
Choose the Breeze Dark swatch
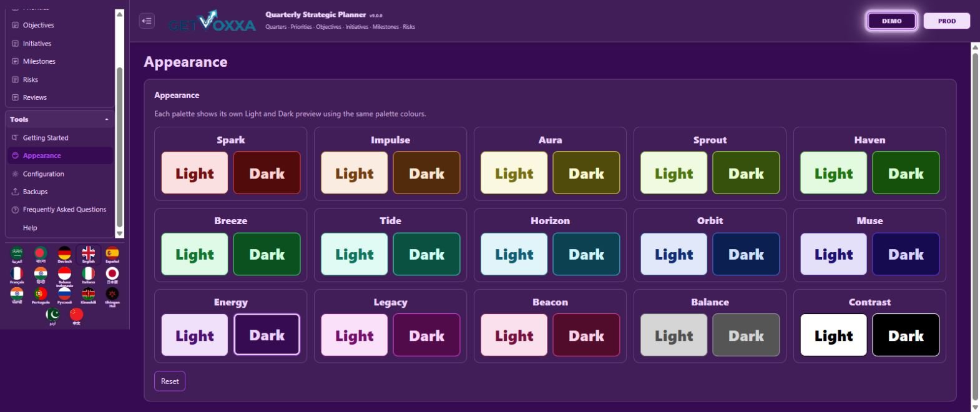pyautogui.click(x=267, y=254)
